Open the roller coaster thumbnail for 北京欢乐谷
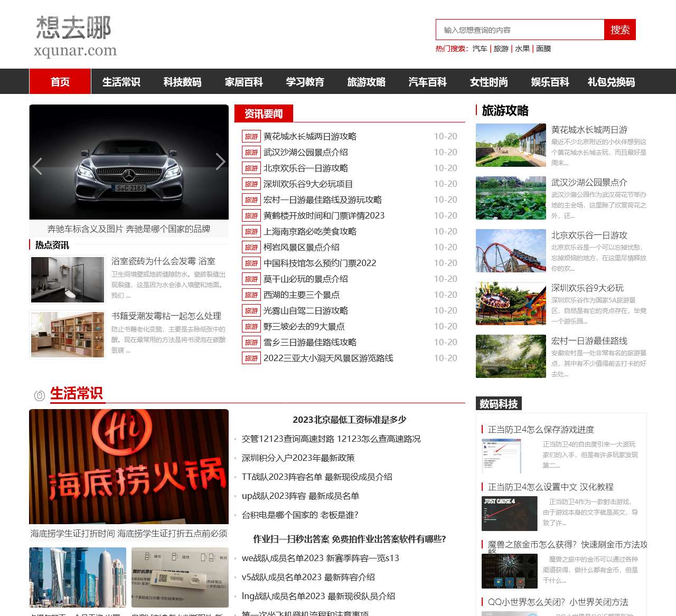 pos(511,251)
